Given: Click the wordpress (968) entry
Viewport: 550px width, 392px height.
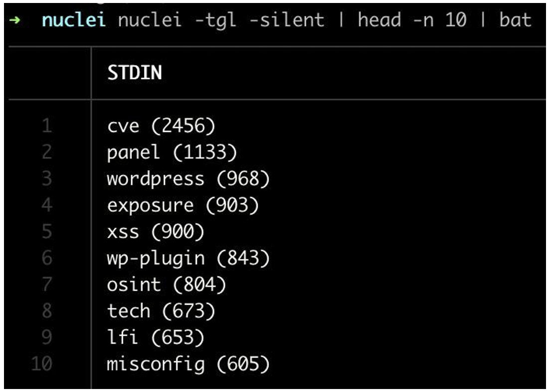Looking at the screenshot, I should point(188,179).
